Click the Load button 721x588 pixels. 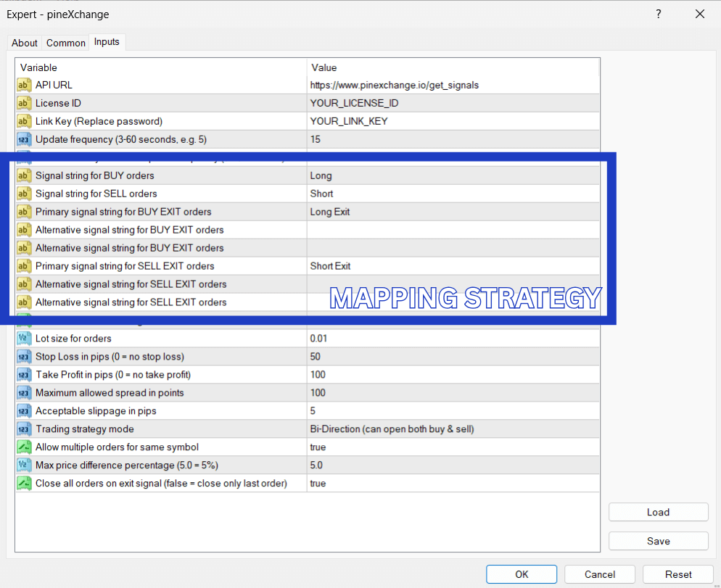[658, 512]
